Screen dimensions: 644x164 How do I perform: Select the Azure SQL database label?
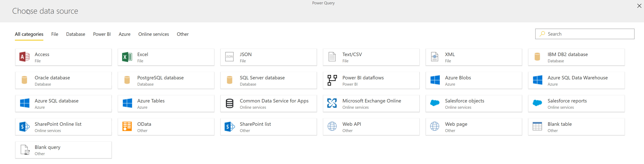click(x=57, y=101)
